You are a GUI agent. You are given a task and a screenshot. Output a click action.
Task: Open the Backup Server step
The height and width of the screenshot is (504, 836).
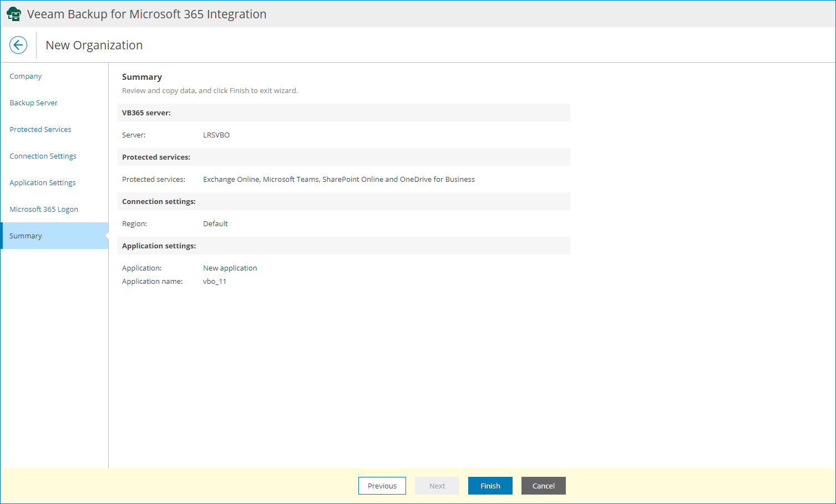33,103
